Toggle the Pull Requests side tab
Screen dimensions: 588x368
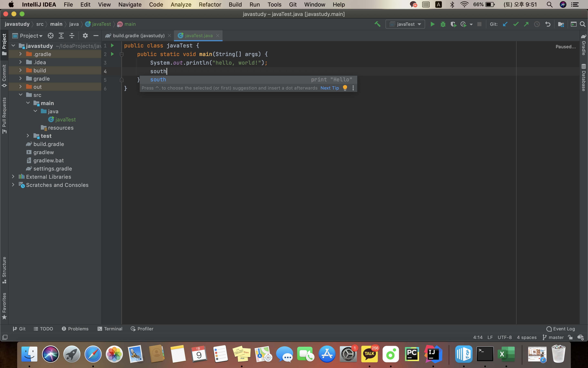tap(4, 115)
